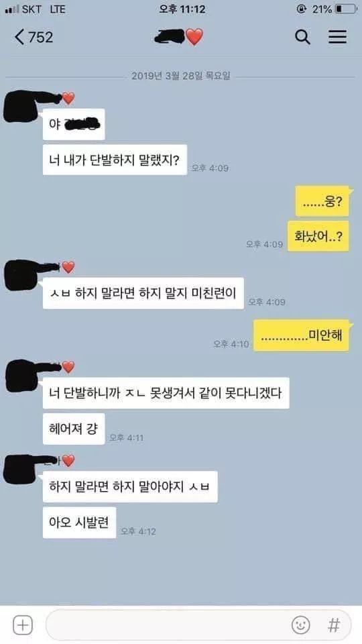Viewport: 362px width, 644px height.
Task: Tap the 너 내가 단발하지 말랬지? message
Action: (115, 160)
